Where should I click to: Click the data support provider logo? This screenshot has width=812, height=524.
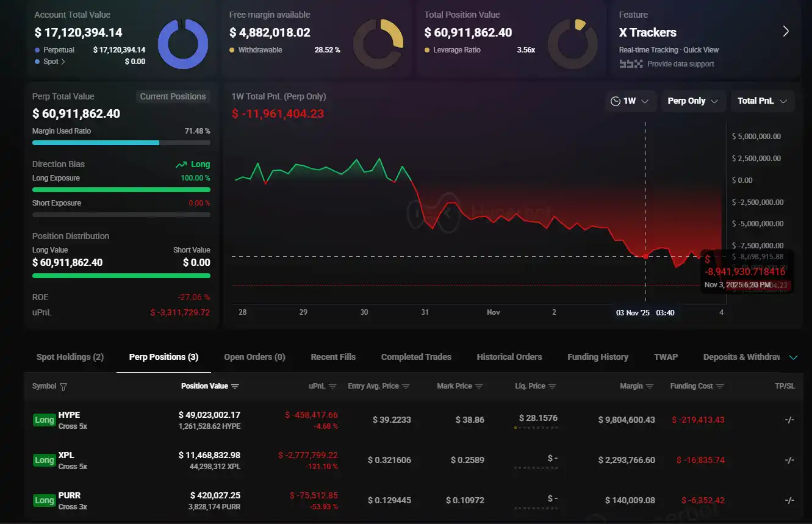point(631,63)
